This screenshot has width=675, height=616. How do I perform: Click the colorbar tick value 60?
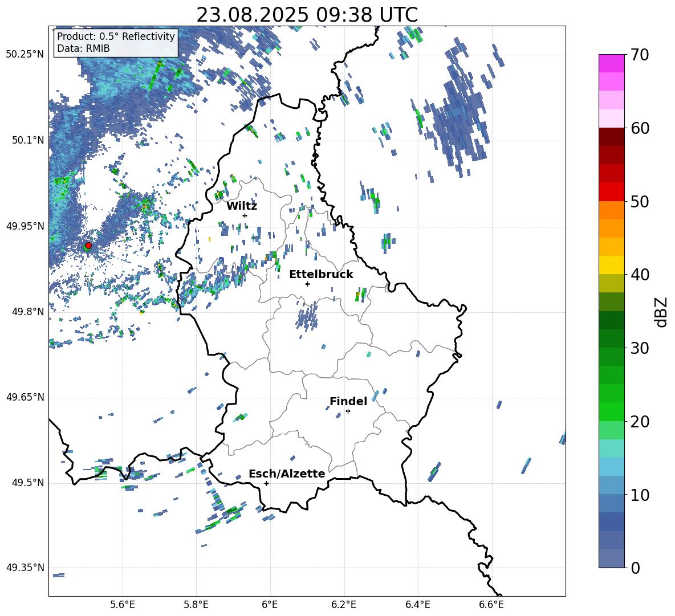(x=640, y=128)
